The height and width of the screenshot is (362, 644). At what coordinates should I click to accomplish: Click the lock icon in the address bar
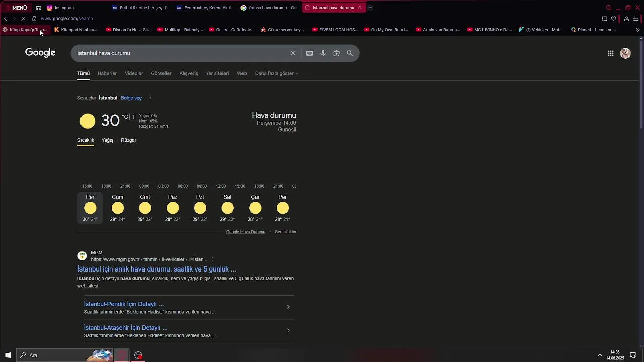tap(34, 19)
